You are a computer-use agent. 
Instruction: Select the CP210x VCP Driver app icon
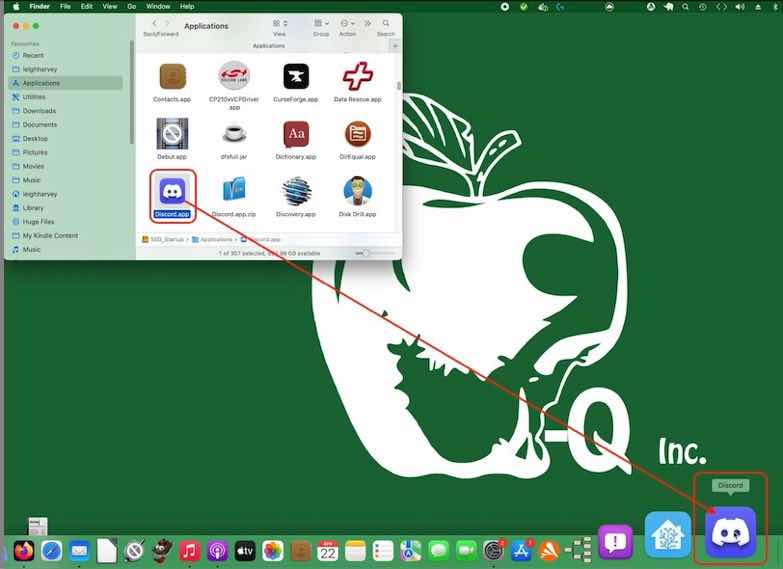(234, 76)
